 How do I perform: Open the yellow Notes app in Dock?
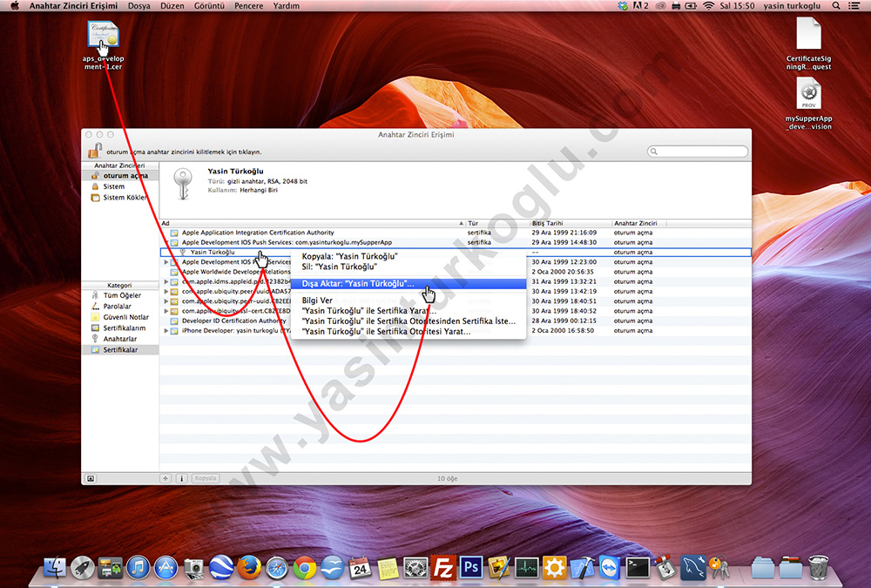coord(388,567)
